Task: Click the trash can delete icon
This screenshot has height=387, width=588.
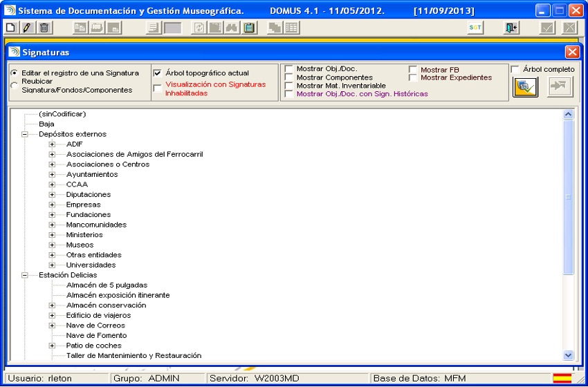Action: point(43,28)
